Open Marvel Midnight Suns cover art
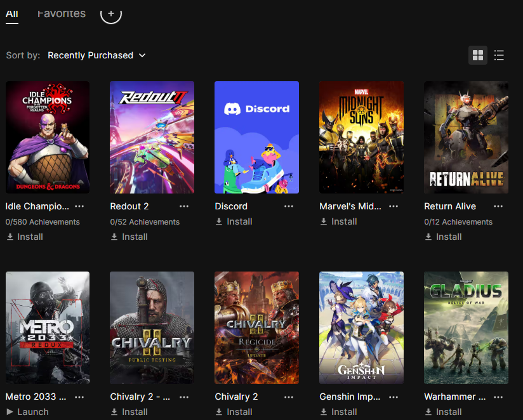The width and height of the screenshot is (523, 420). click(x=362, y=137)
